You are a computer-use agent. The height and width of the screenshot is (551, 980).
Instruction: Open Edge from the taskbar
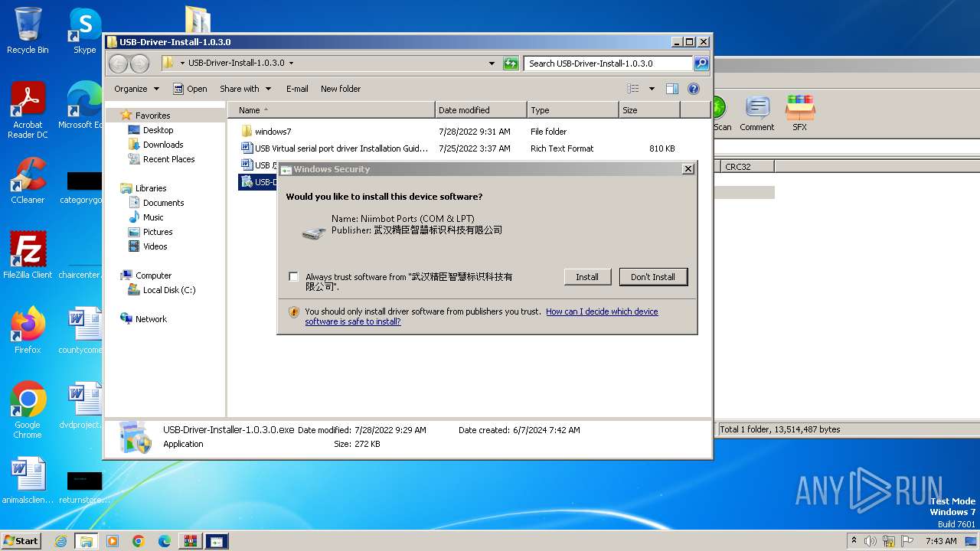pos(165,541)
